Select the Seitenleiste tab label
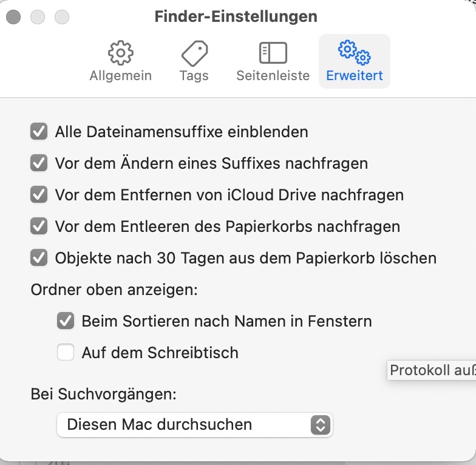 coord(273,76)
